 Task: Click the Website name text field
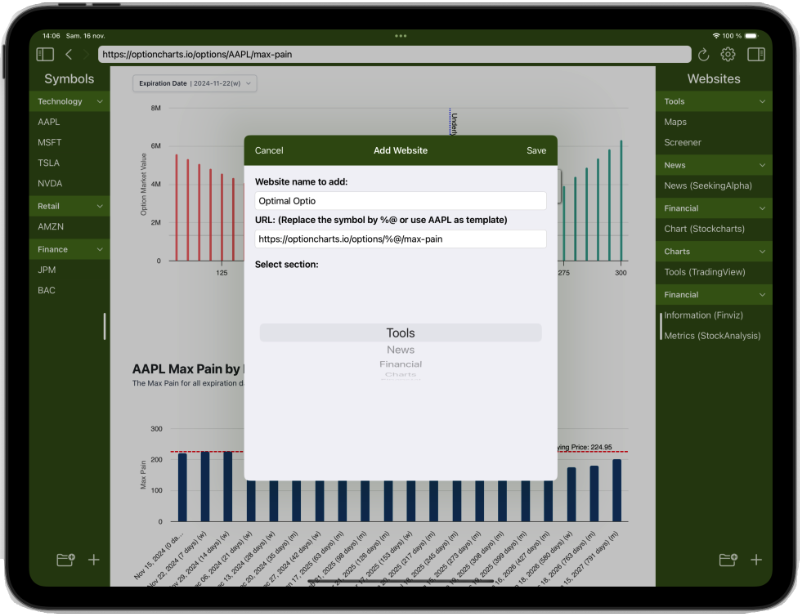(x=400, y=201)
